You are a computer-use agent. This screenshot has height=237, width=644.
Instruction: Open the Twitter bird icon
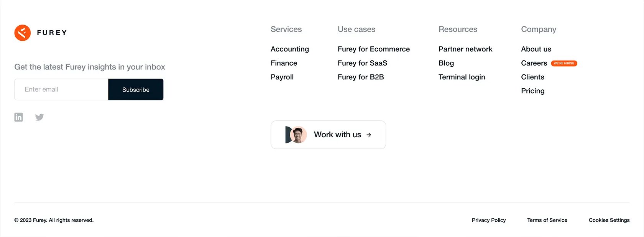39,117
